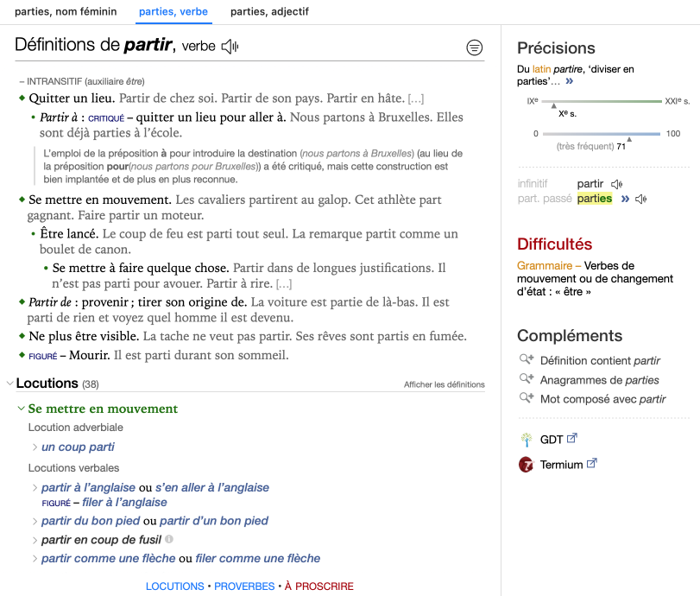Open the Termium logo icon
Screen dimensions: 700x596
(526, 465)
